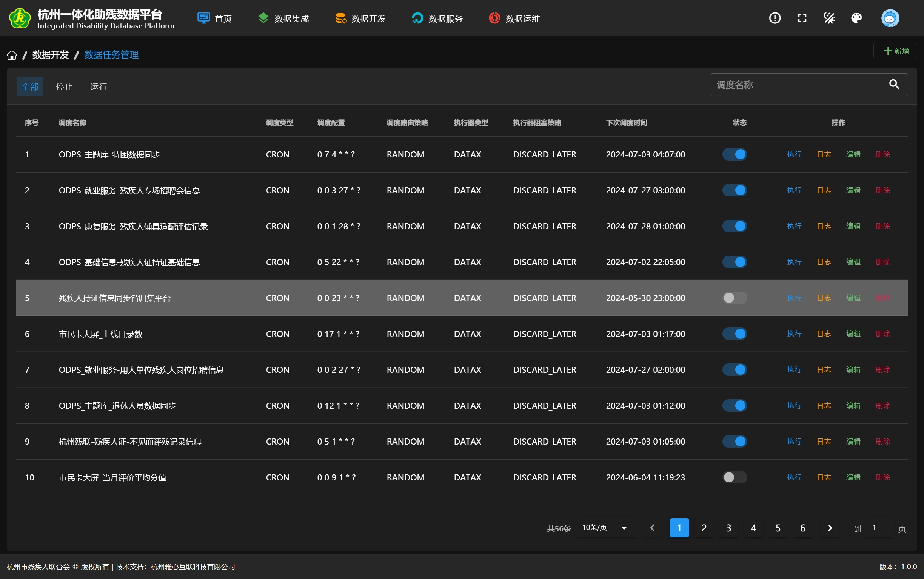Open the user avatar menu
This screenshot has height=579, width=924.
890,18
